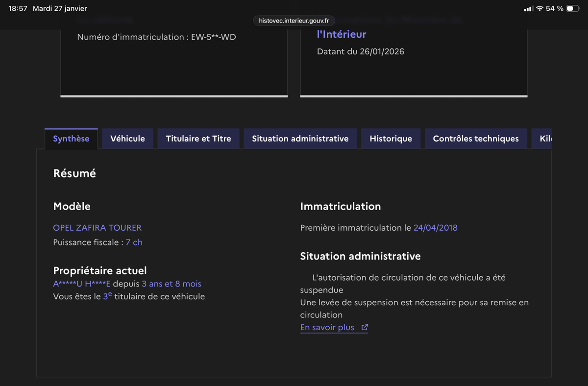The width and height of the screenshot is (588, 386).
Task: Tap the cellular signal bars icon
Action: tap(528, 9)
